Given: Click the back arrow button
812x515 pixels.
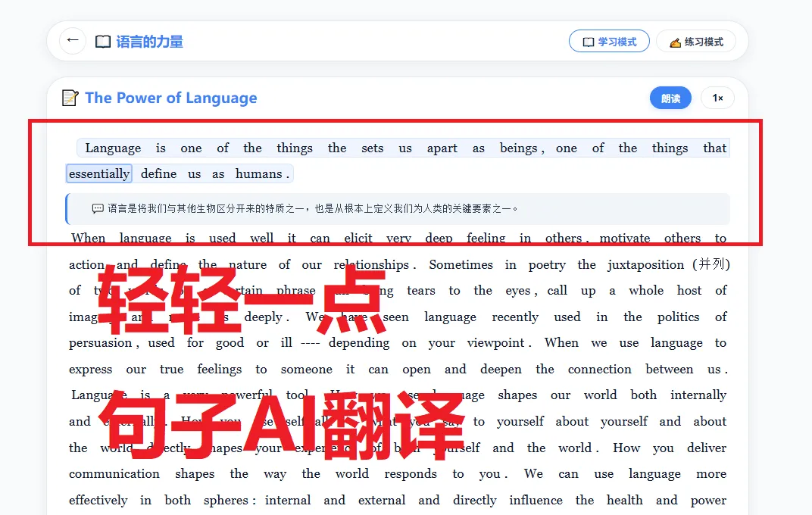Looking at the screenshot, I should (73, 41).
